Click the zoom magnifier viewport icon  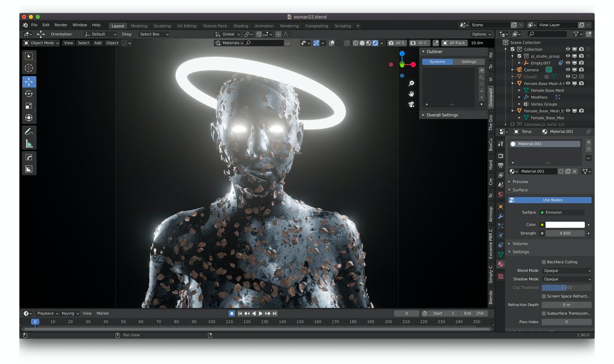(411, 83)
